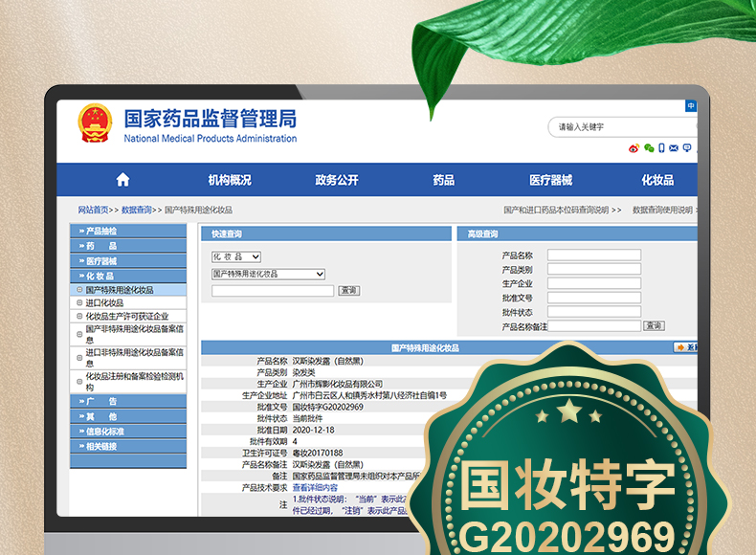Click the 国妆特字G20202969 value
Image resolution: width=756 pixels, height=555 pixels.
pyautogui.click(x=328, y=407)
